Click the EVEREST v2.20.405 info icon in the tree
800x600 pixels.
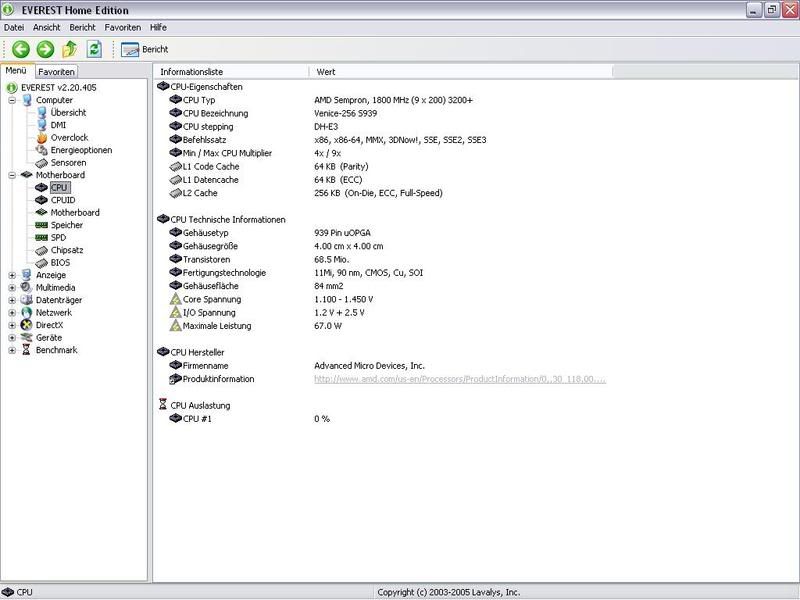coord(12,88)
